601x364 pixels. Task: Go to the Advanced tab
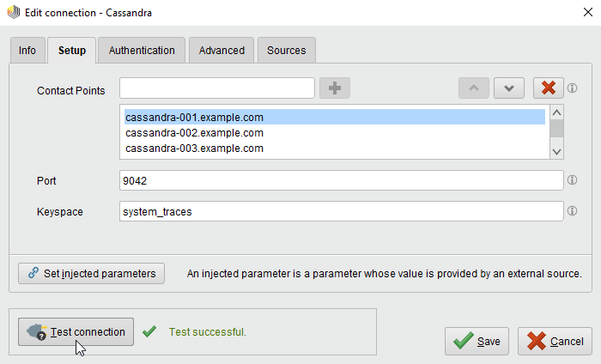coord(222,51)
